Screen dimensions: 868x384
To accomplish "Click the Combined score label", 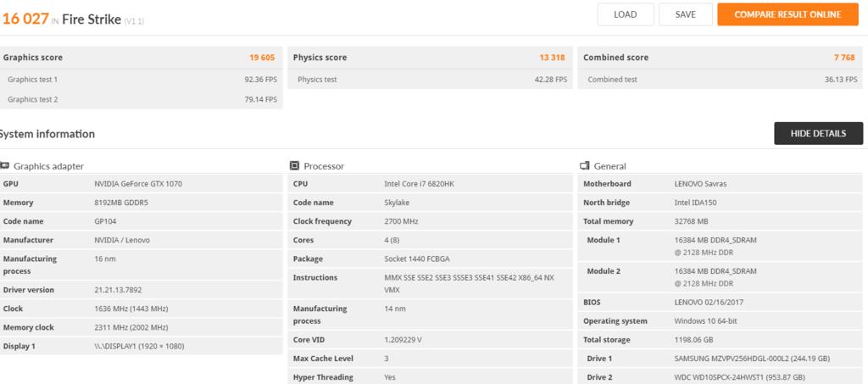I will click(615, 58).
